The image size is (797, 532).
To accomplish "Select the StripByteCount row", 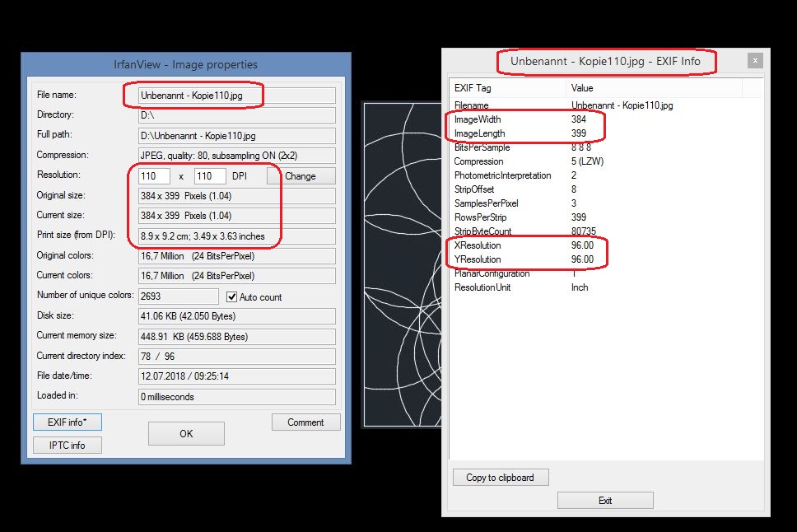I will coord(606,231).
